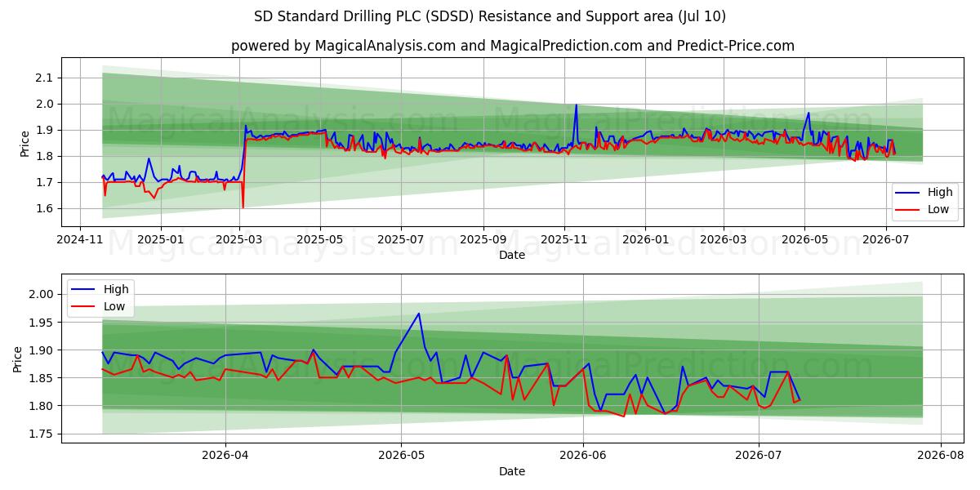
Task: Click 'Low' in the bottom chart legend
Action: (114, 305)
